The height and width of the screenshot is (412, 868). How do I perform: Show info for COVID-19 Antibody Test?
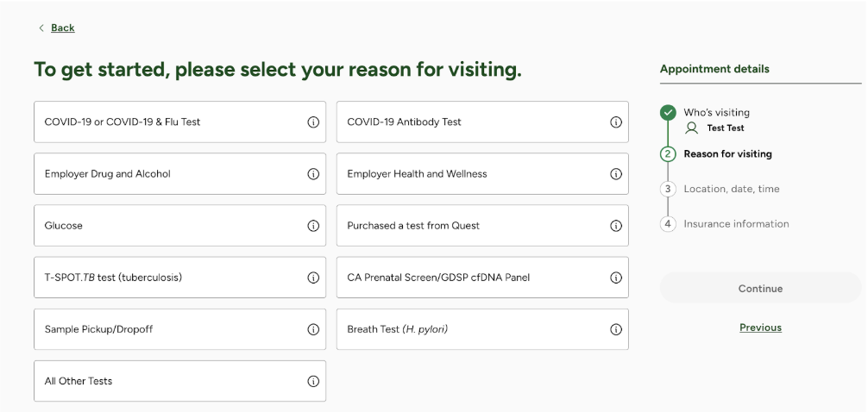pos(615,122)
